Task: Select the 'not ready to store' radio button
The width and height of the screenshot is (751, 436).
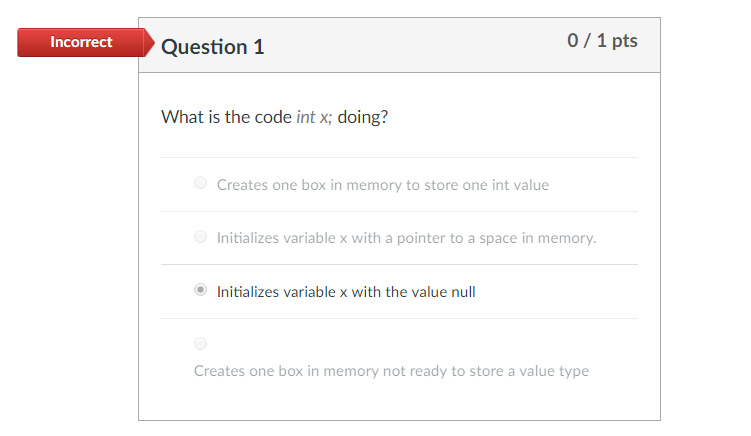Action: point(200,344)
